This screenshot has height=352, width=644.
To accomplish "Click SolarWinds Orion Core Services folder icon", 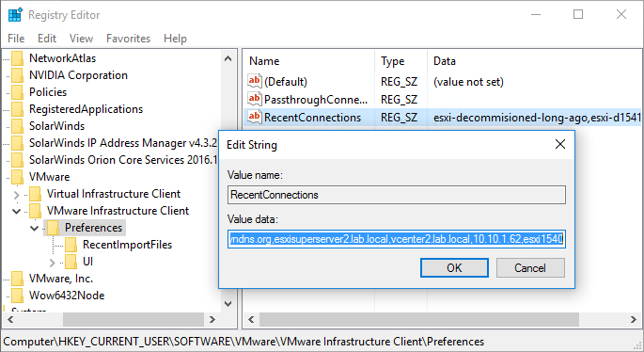I will click(x=18, y=160).
